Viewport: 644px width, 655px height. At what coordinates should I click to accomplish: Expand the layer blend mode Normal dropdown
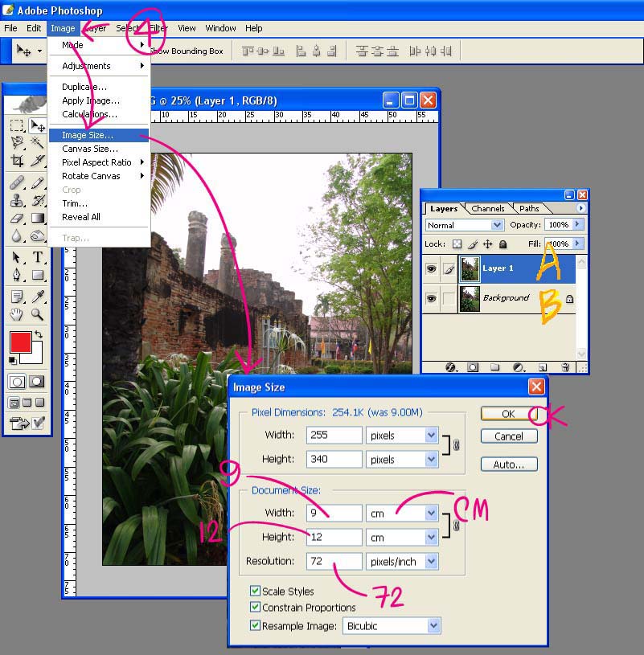(x=465, y=225)
